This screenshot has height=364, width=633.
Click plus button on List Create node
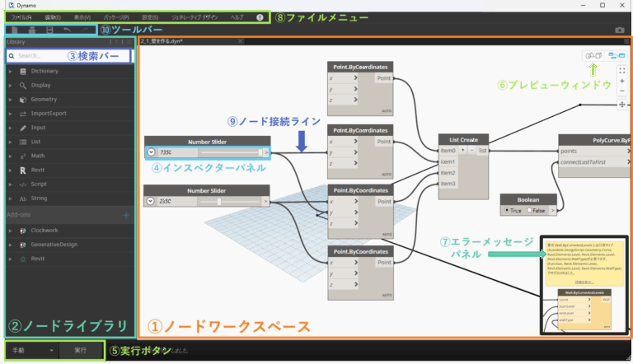[x=462, y=150]
